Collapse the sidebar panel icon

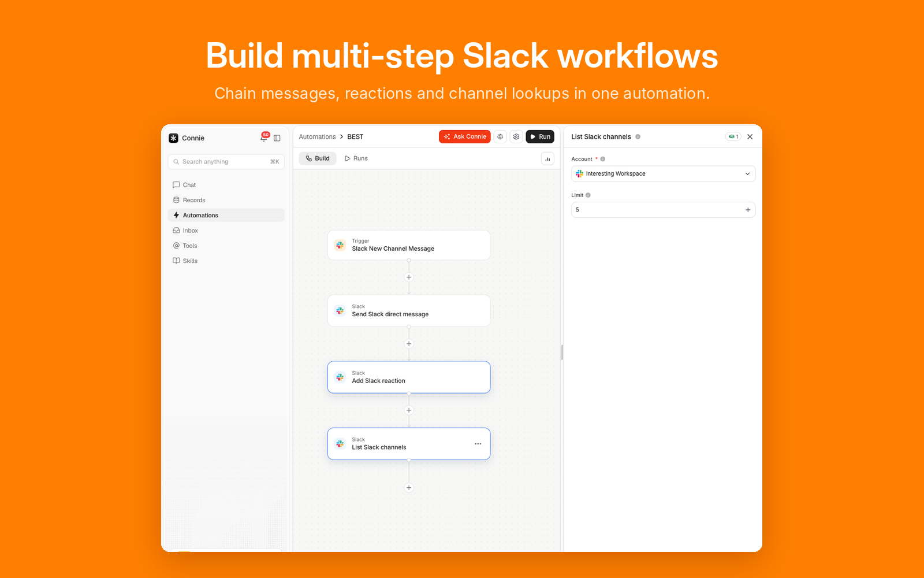click(x=277, y=138)
